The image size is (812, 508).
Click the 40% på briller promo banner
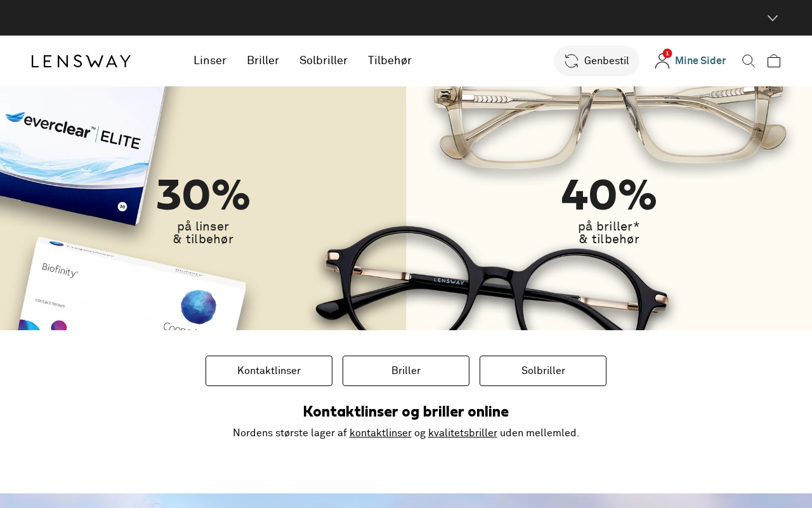coord(609,208)
